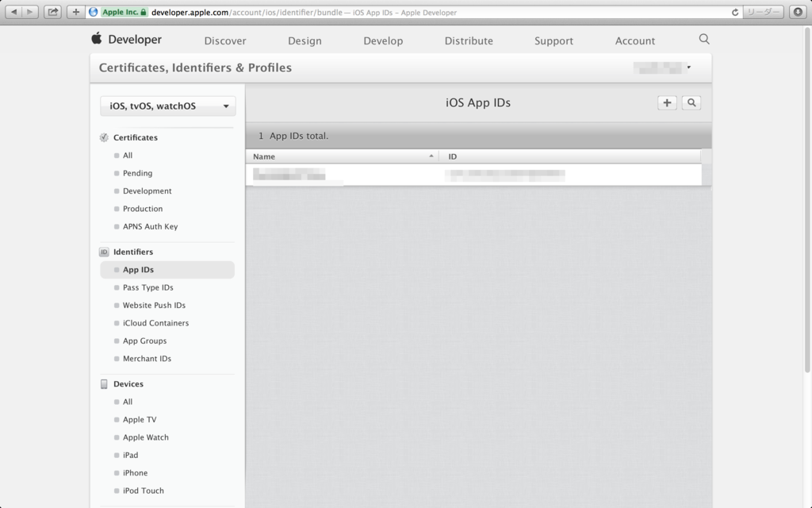Screen dimensions: 812x508
Task: Go to the Support page
Action: (x=553, y=41)
